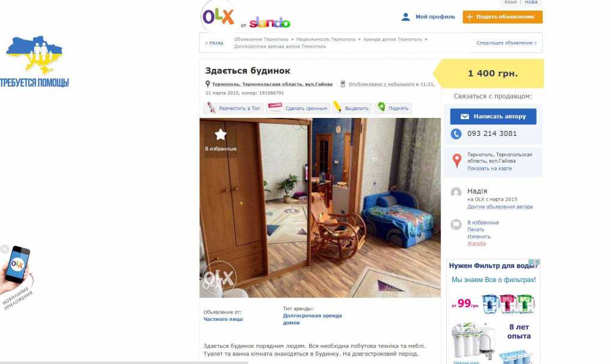Click the phone icon next to 093 214 3081
The width and height of the screenshot is (611, 364).
pos(456,134)
